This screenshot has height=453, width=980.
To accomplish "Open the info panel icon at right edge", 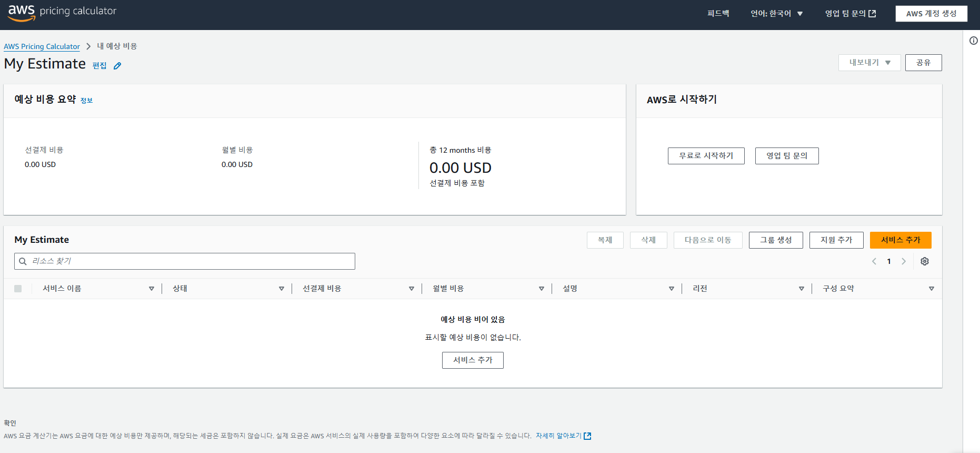I will [974, 41].
